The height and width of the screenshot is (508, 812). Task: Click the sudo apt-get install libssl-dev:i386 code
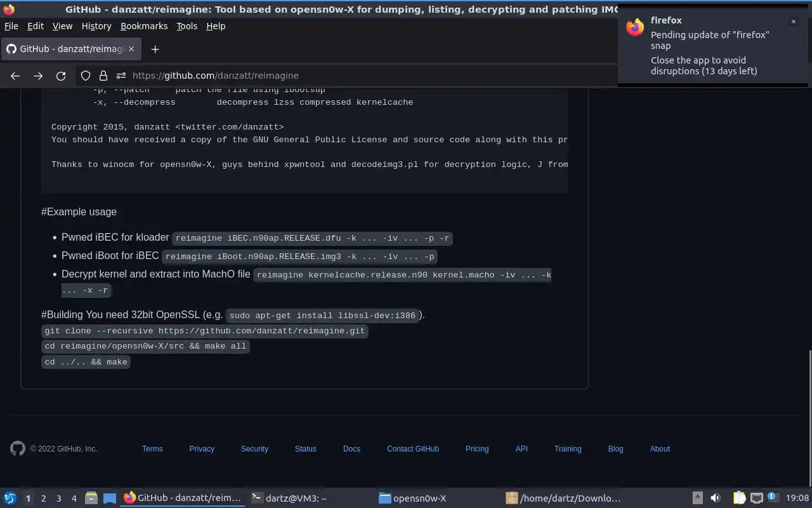[x=322, y=316]
